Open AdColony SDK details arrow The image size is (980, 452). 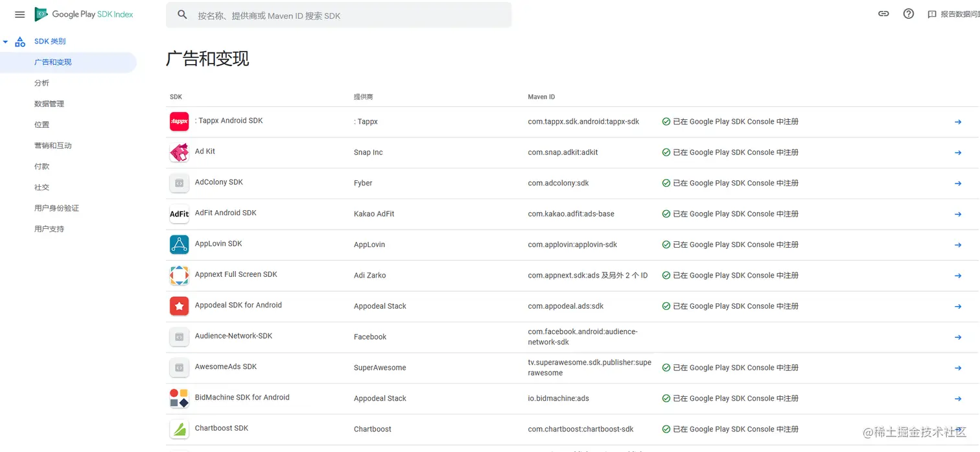(958, 184)
